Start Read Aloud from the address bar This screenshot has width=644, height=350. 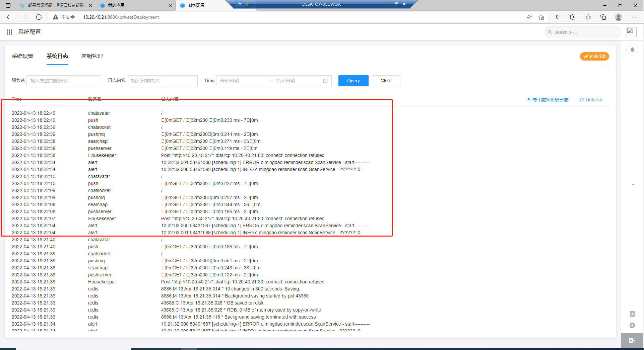click(x=529, y=17)
